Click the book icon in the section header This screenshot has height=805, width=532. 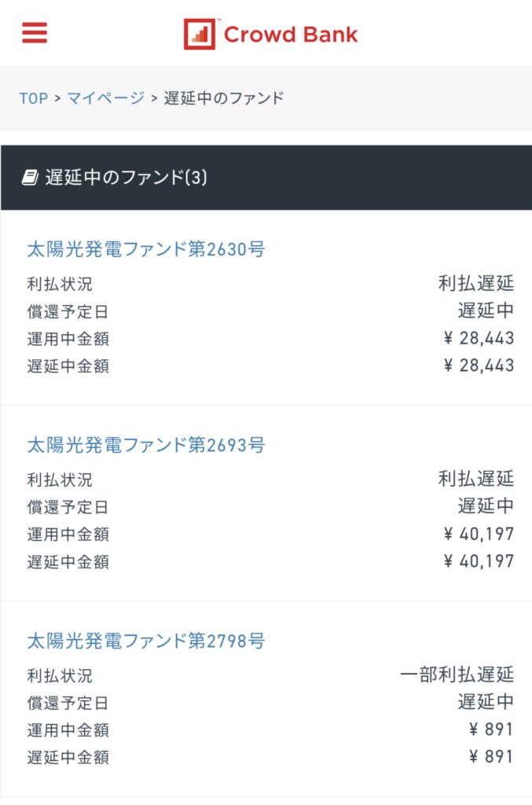[29, 178]
